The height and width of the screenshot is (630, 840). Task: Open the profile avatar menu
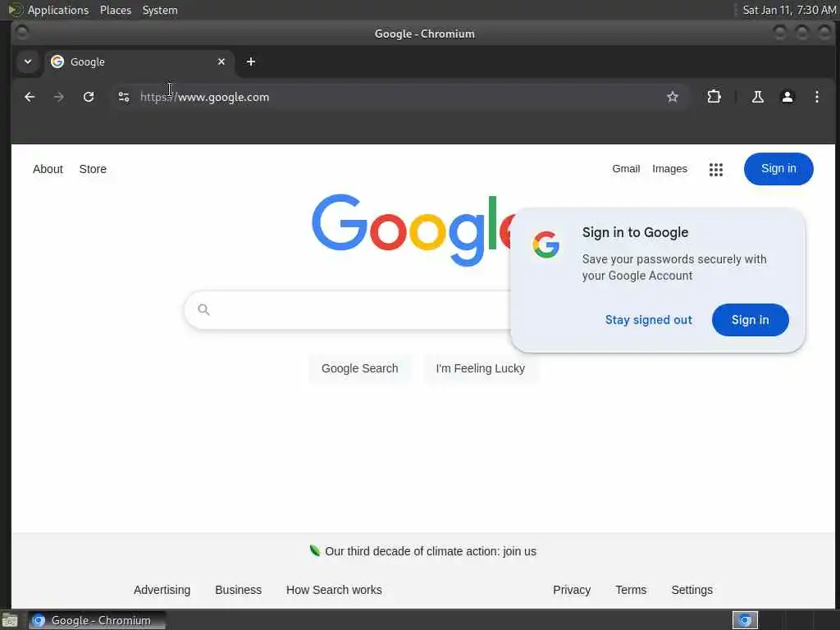(x=787, y=97)
